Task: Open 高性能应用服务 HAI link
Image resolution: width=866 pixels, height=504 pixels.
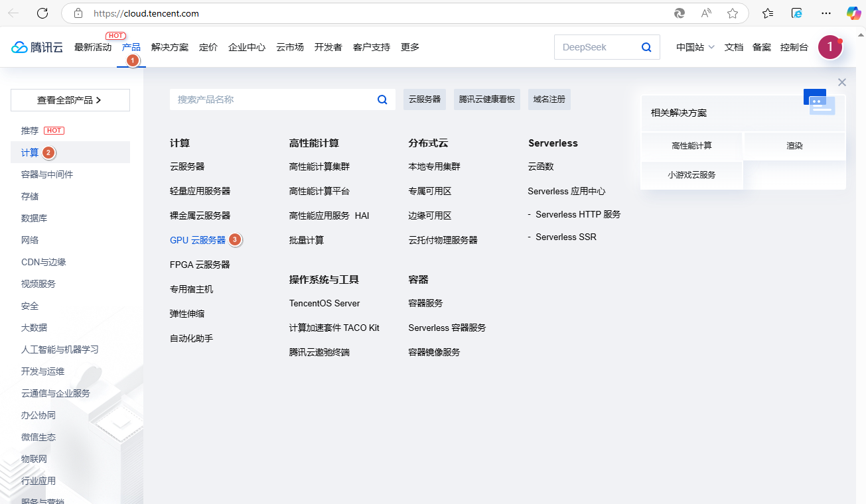Action: [329, 216]
